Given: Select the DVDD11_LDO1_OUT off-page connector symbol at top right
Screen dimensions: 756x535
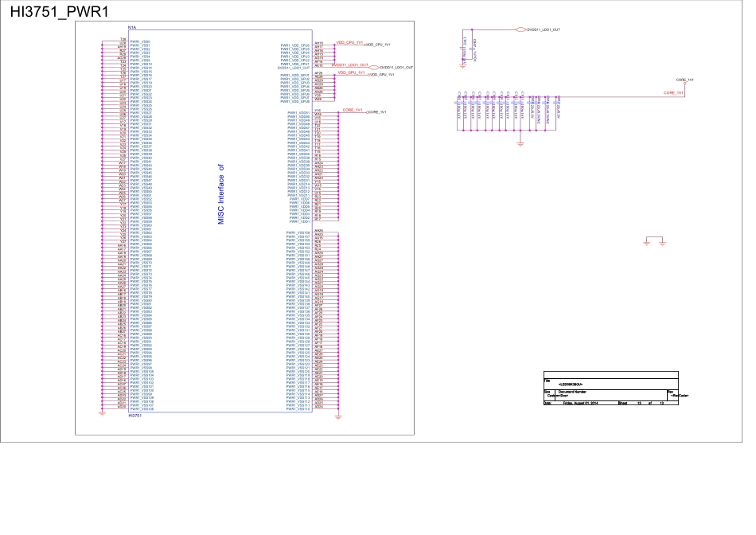Looking at the screenshot, I should click(521, 29).
